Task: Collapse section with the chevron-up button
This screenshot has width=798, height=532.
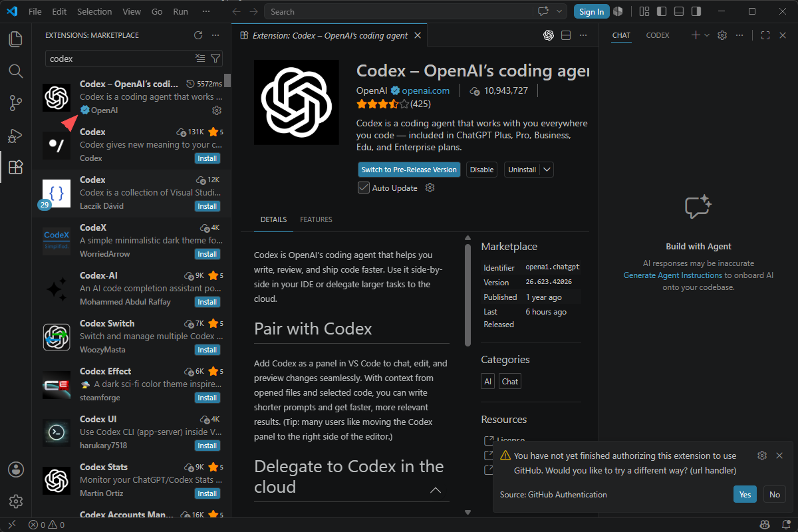Action: [x=436, y=491]
